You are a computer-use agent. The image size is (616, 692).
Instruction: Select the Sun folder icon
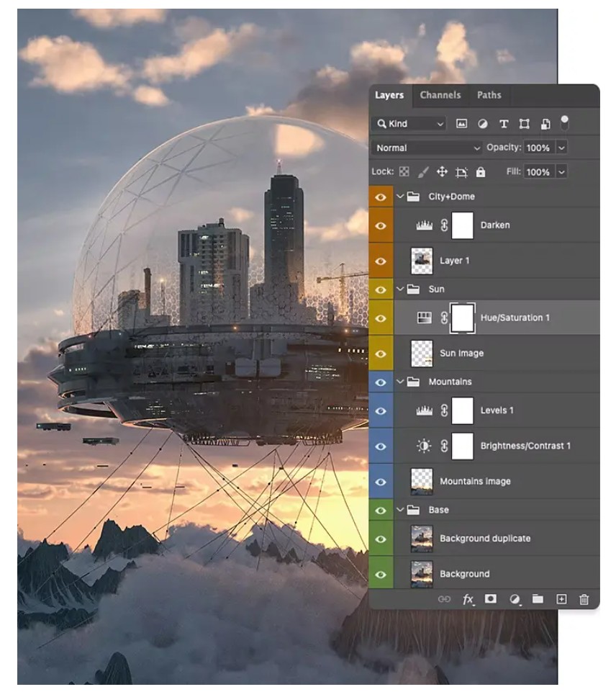click(x=413, y=289)
